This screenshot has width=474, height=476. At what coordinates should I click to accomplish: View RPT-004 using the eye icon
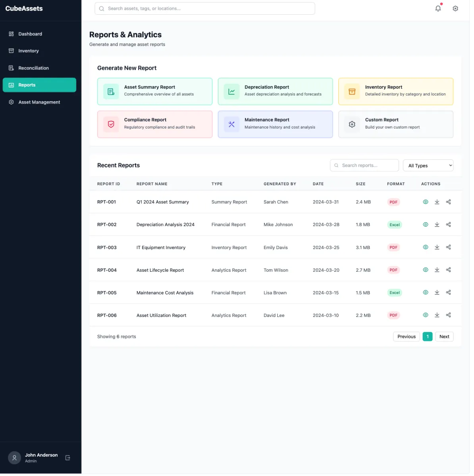click(x=425, y=270)
